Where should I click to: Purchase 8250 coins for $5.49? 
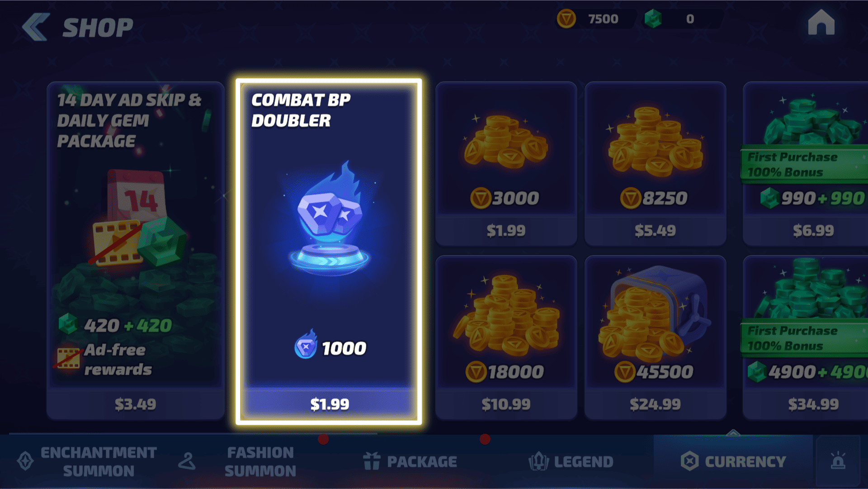click(x=655, y=231)
